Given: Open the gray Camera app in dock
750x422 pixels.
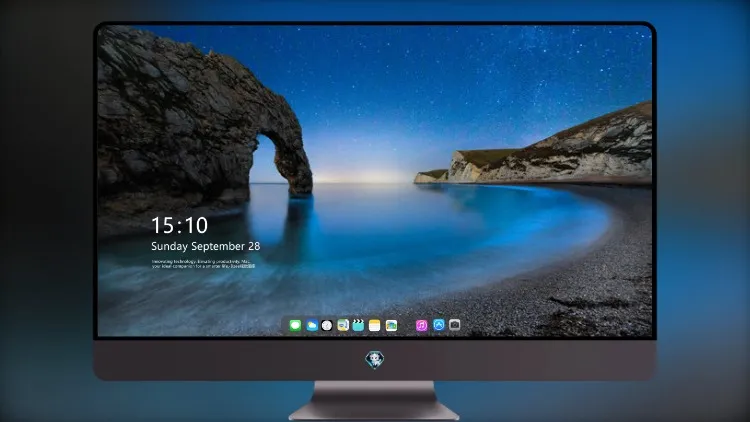Looking at the screenshot, I should click(455, 325).
